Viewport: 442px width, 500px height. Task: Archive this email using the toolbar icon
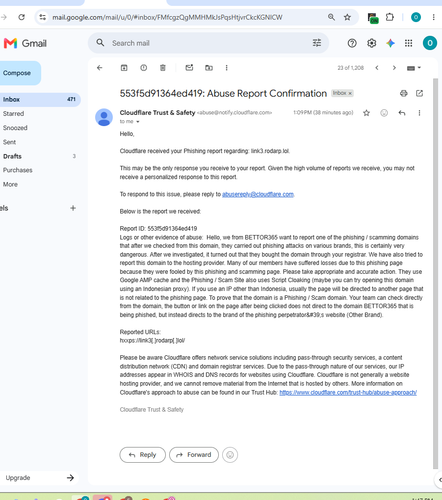pos(124,68)
